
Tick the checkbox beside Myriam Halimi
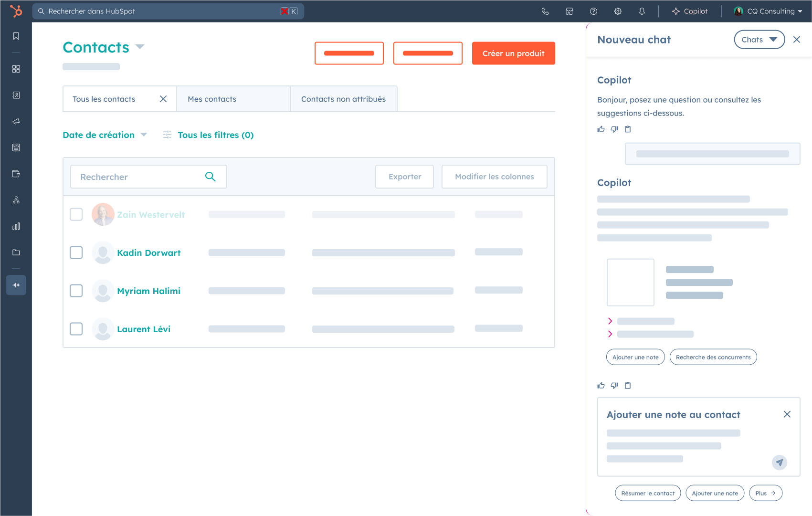coord(76,291)
